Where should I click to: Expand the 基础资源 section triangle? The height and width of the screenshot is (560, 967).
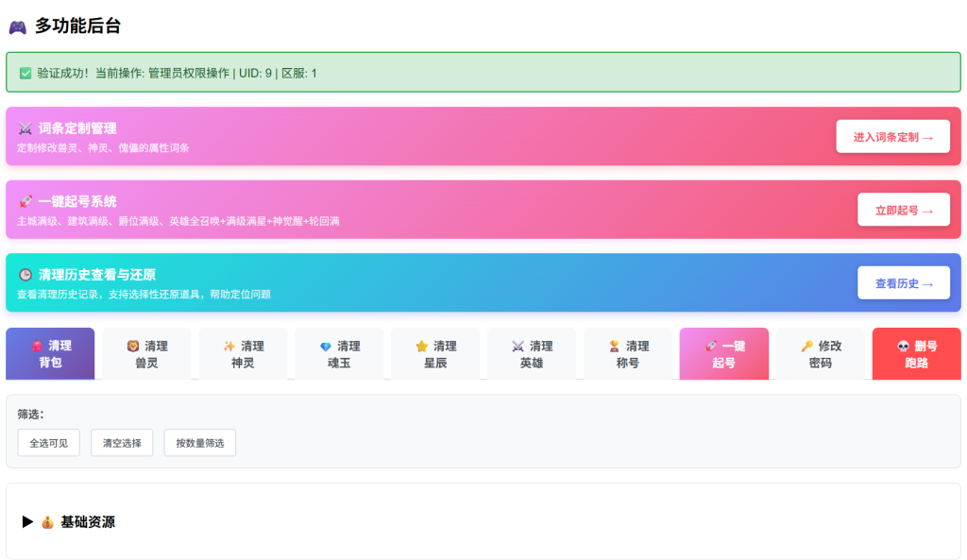point(27,522)
